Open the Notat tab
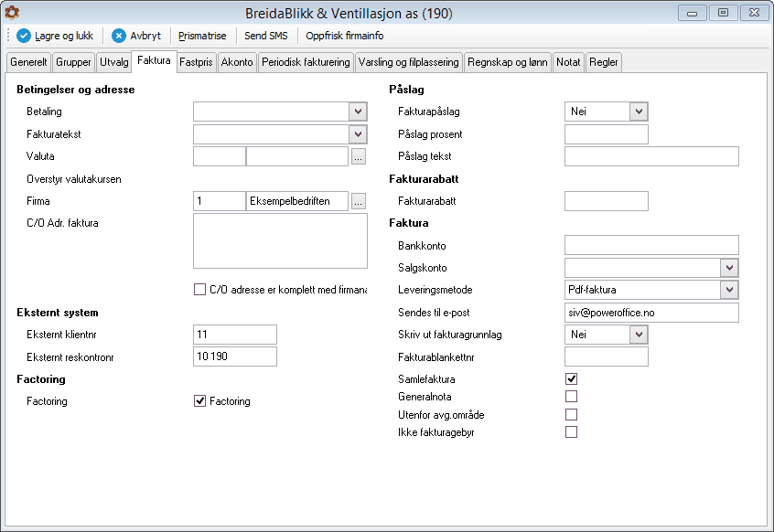The height and width of the screenshot is (532, 774). [x=569, y=62]
